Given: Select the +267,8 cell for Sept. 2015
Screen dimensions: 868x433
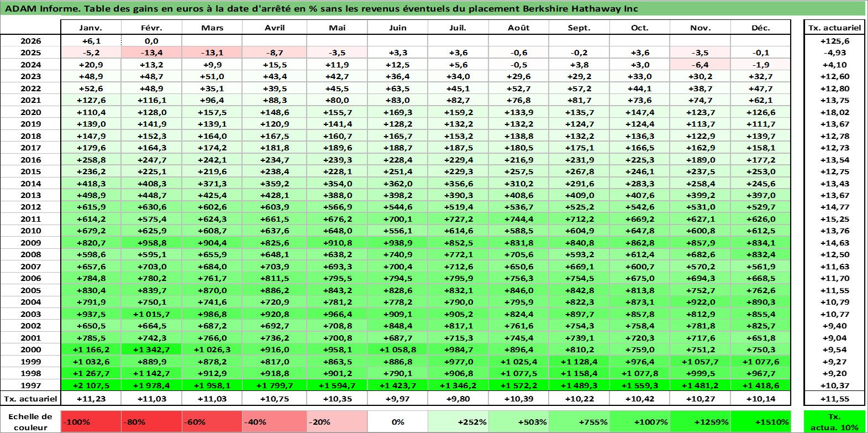Looking at the screenshot, I should click(x=579, y=171).
